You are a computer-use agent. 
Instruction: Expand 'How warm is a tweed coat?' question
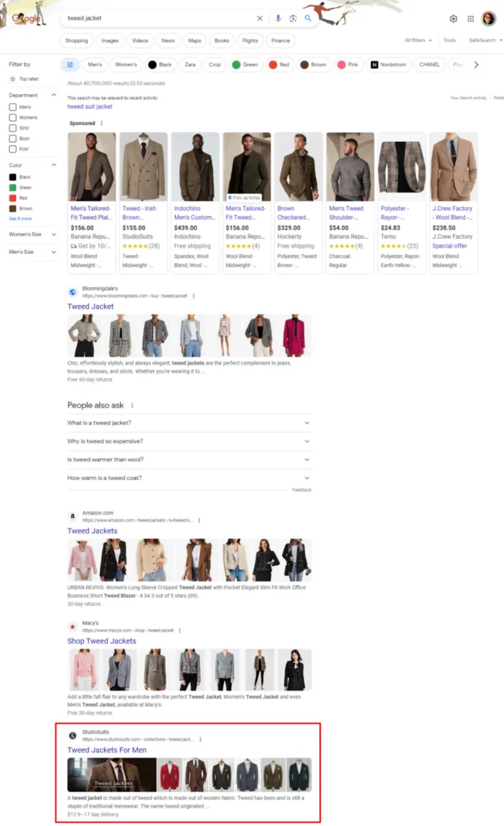pos(189,478)
